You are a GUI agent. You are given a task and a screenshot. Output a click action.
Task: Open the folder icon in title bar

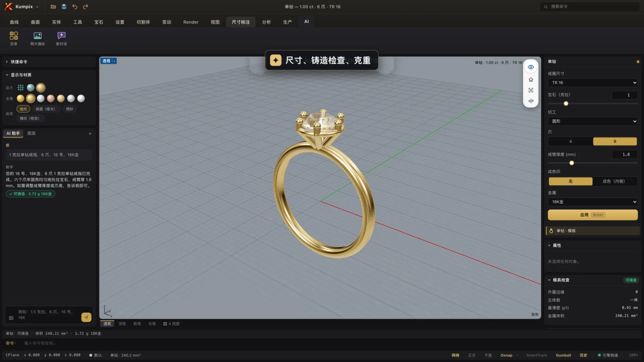click(x=53, y=7)
